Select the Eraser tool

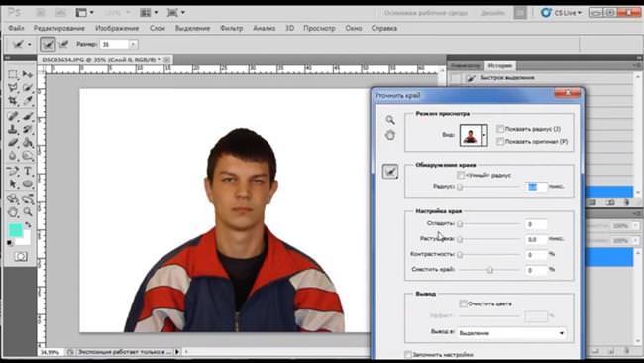click(13, 142)
